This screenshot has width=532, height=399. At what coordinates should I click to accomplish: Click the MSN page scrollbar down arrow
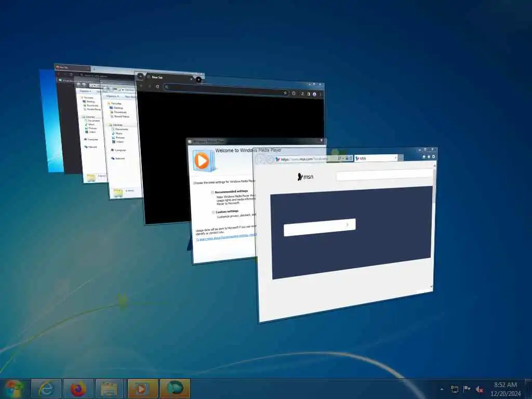(432, 287)
